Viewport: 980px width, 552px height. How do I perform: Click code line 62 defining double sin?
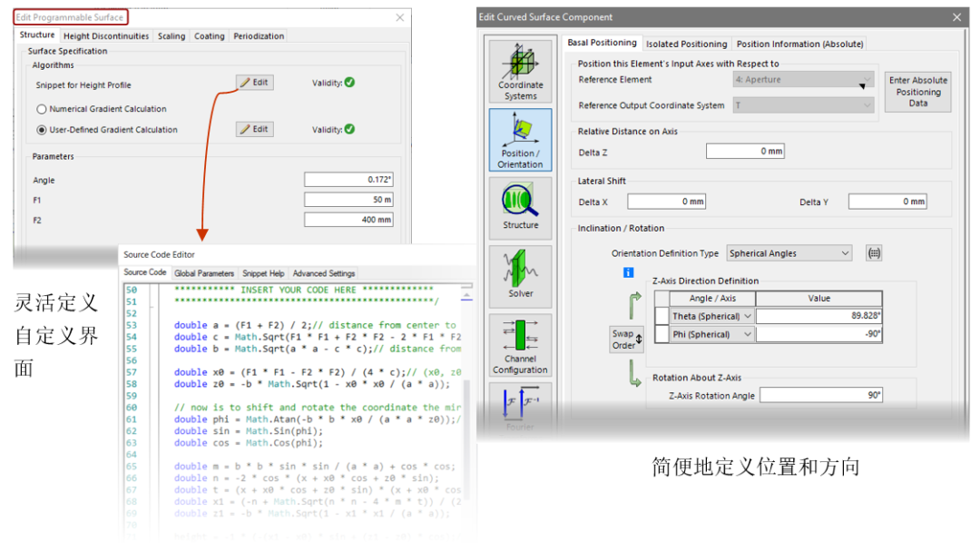click(249, 430)
